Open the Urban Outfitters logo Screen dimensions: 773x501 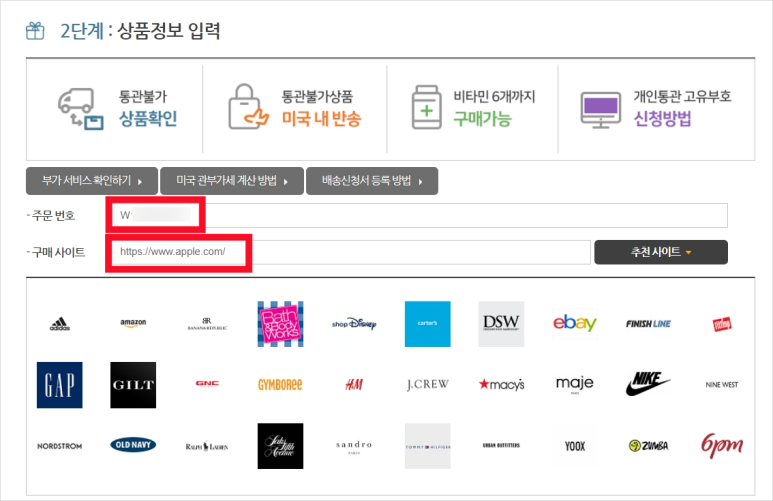pyautogui.click(x=501, y=445)
